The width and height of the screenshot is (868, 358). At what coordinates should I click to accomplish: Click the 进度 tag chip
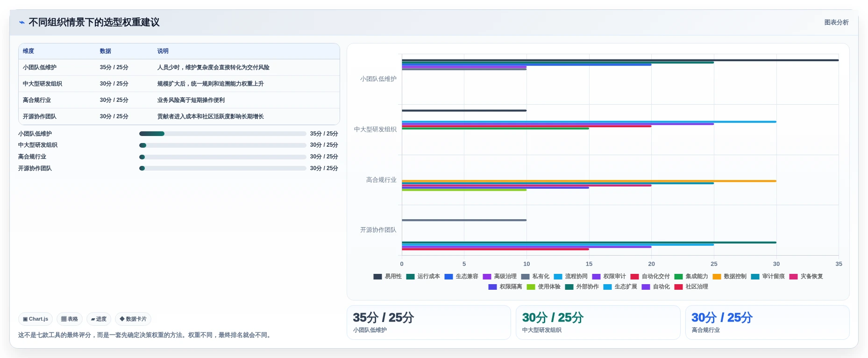point(99,319)
